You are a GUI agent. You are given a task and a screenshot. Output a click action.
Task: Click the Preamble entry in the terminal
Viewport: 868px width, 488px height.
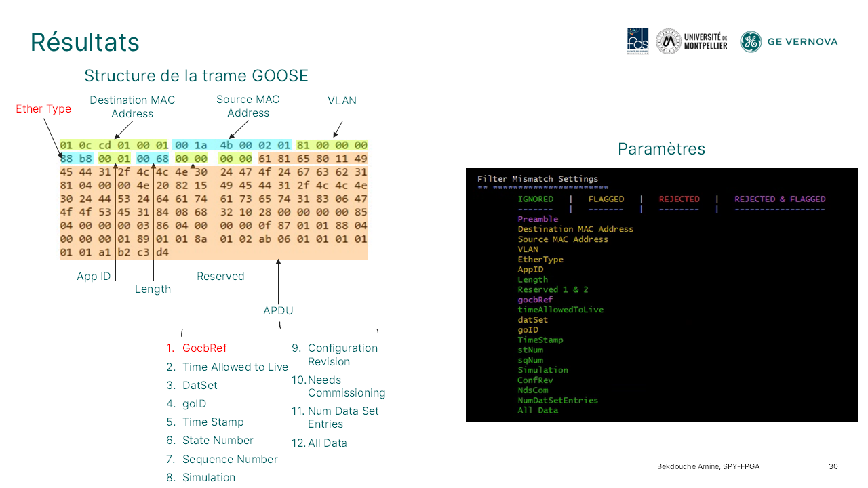(538, 219)
